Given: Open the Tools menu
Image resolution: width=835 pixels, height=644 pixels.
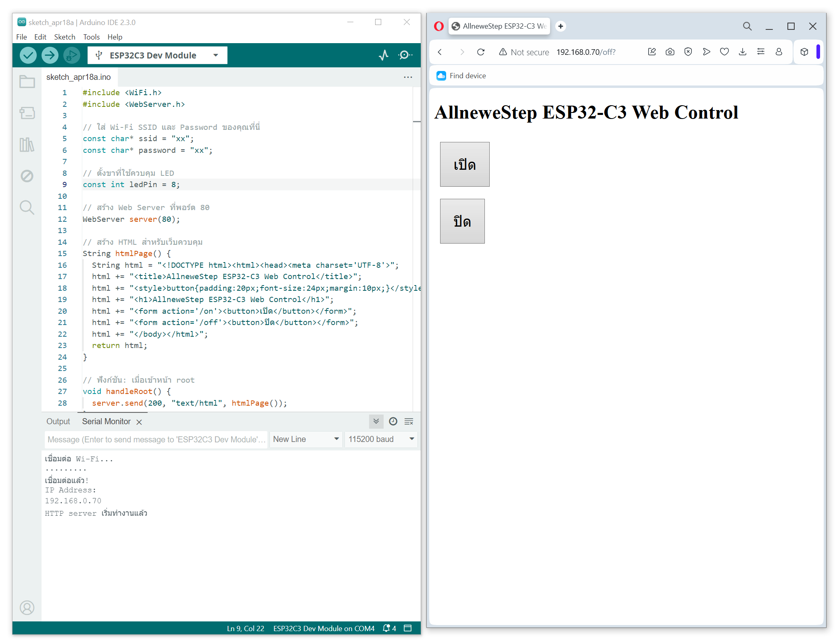Looking at the screenshot, I should pos(92,37).
